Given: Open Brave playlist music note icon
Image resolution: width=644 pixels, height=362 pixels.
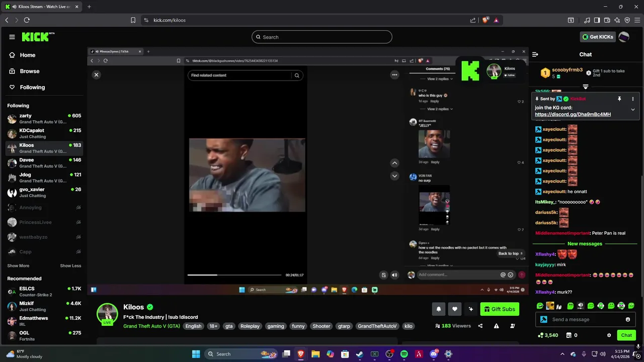Looking at the screenshot, I should coord(587,20).
